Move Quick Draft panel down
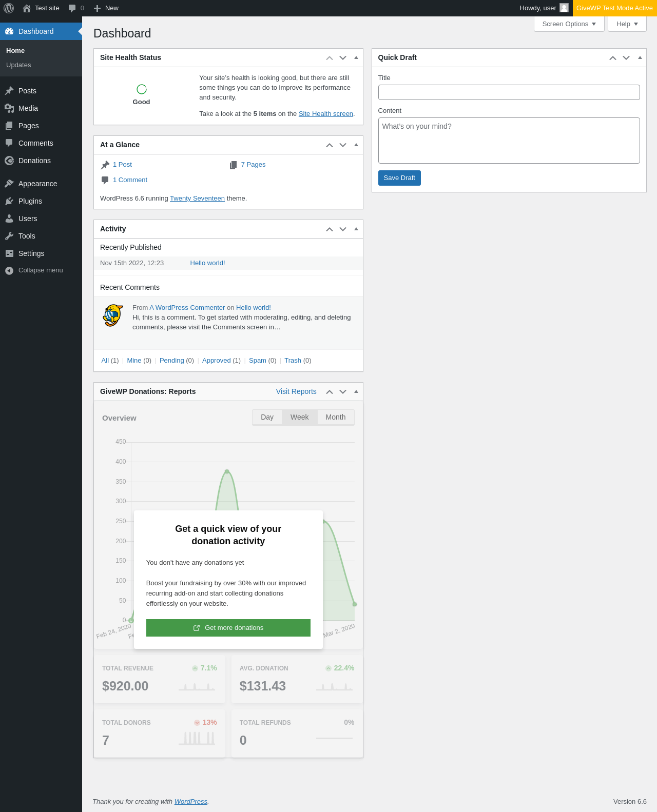The width and height of the screenshot is (657, 812). [626, 58]
